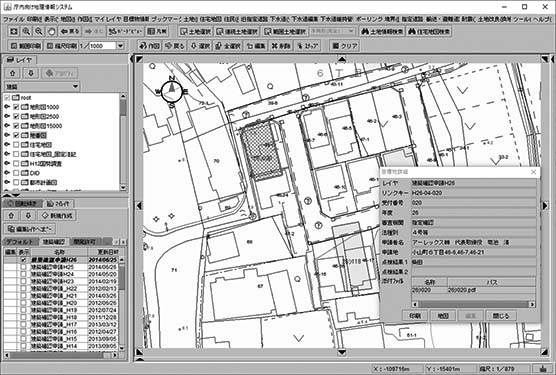Move layer up with arrow in レイヤ panel
Screen dimensions: 556x375
13,73
